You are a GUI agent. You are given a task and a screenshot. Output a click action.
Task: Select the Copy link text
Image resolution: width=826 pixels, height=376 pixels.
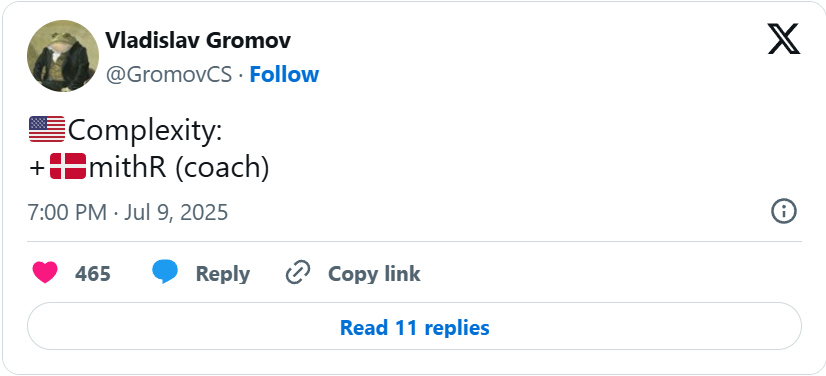tap(374, 274)
